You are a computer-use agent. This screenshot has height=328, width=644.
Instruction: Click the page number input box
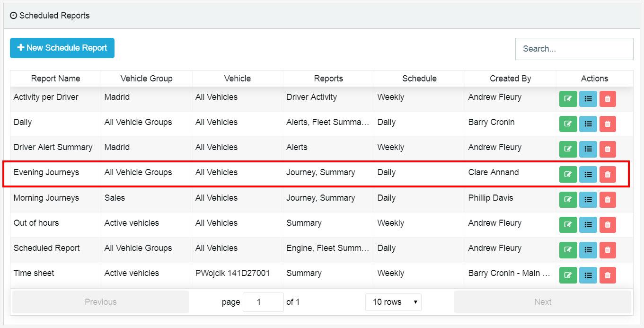click(x=263, y=302)
